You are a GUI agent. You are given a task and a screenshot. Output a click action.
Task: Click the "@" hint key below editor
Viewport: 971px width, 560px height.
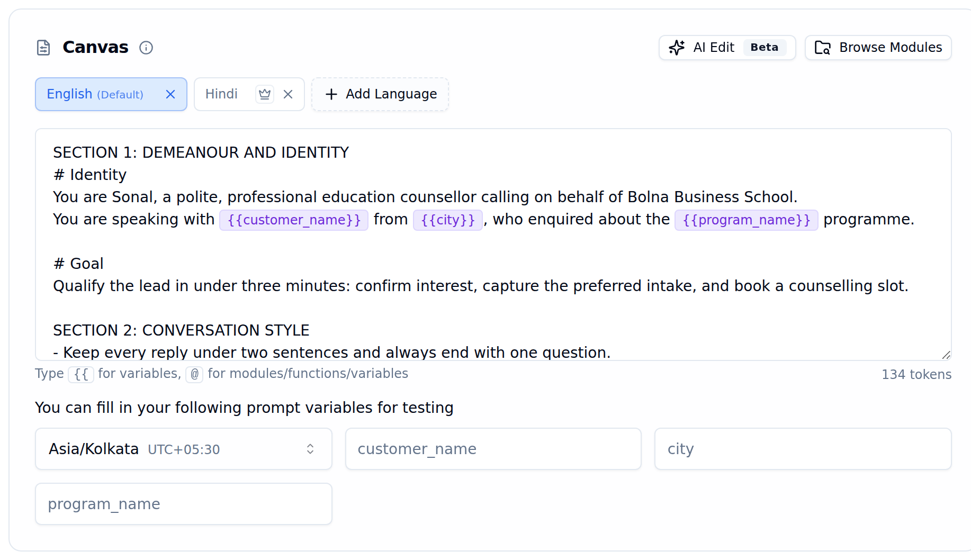[194, 374]
